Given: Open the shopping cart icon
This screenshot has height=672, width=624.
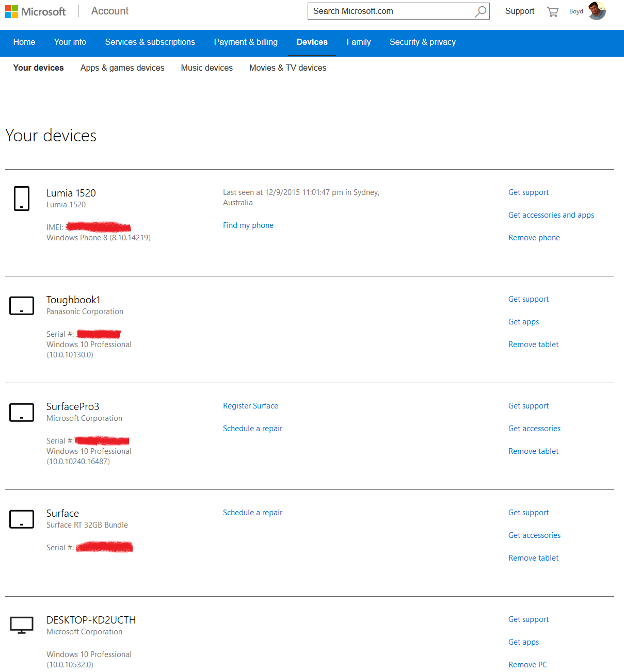Looking at the screenshot, I should point(553,12).
